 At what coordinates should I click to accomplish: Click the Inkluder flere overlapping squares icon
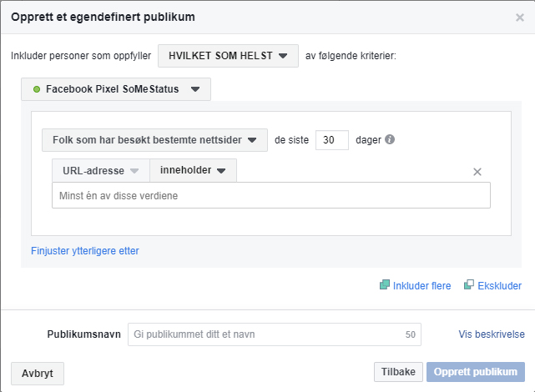point(385,284)
